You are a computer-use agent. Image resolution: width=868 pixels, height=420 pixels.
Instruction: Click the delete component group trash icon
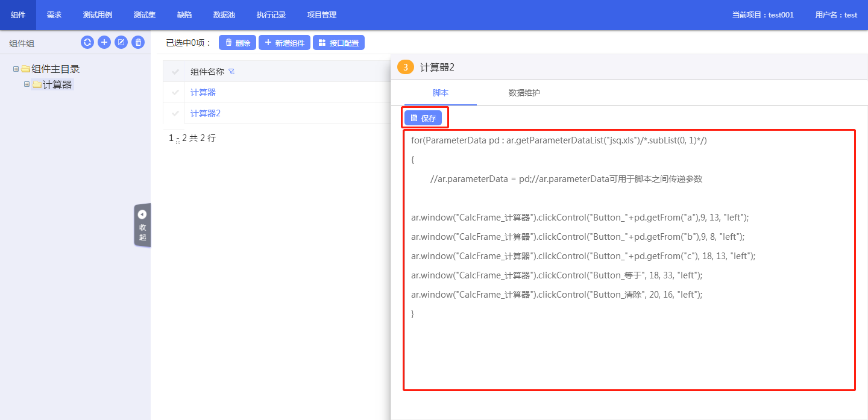coord(138,42)
